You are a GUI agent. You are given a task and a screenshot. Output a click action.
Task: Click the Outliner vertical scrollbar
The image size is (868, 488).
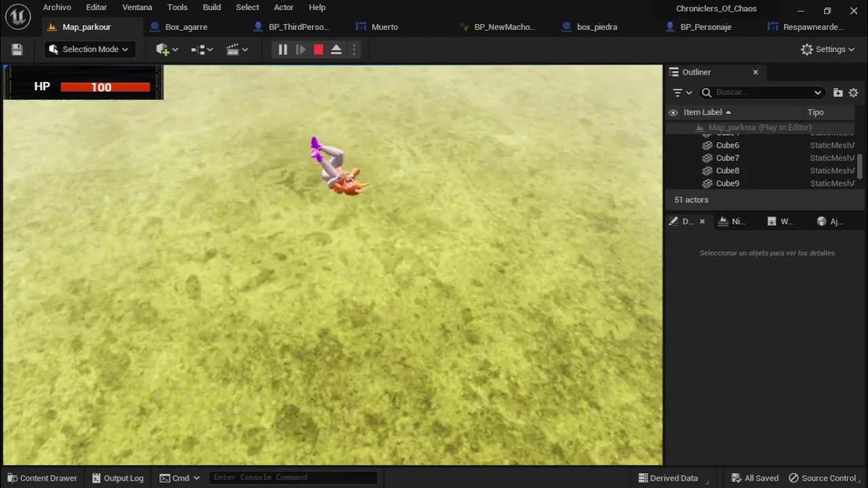coord(860,166)
